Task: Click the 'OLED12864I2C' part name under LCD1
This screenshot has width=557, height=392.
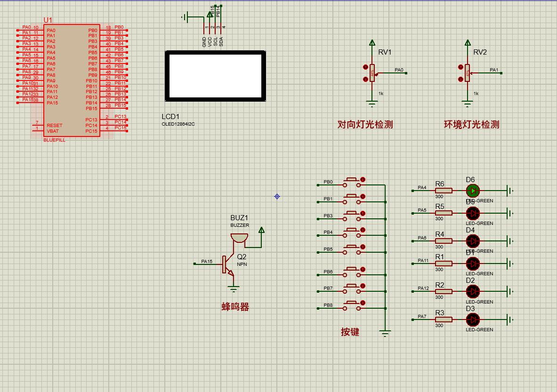Action: pyautogui.click(x=178, y=124)
